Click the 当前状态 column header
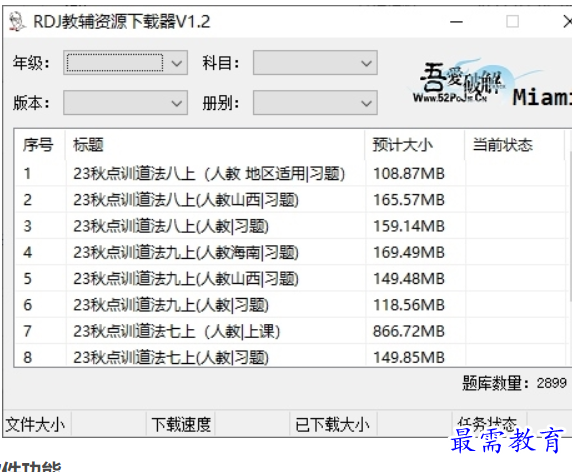Image resolution: width=572 pixels, height=472 pixels. coord(514,145)
